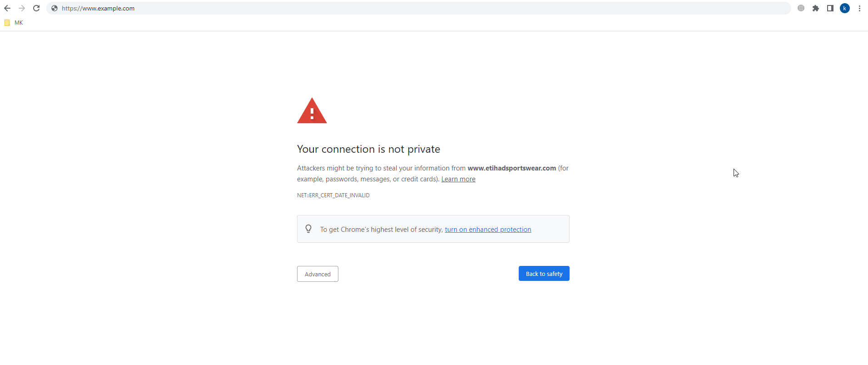Open Chrome's three-dot menu

(x=859, y=8)
